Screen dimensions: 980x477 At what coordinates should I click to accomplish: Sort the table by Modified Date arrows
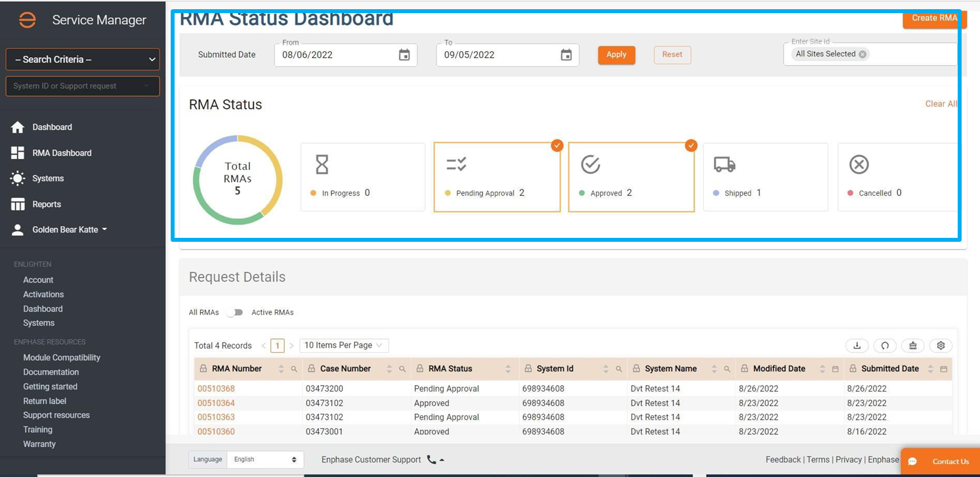822,369
